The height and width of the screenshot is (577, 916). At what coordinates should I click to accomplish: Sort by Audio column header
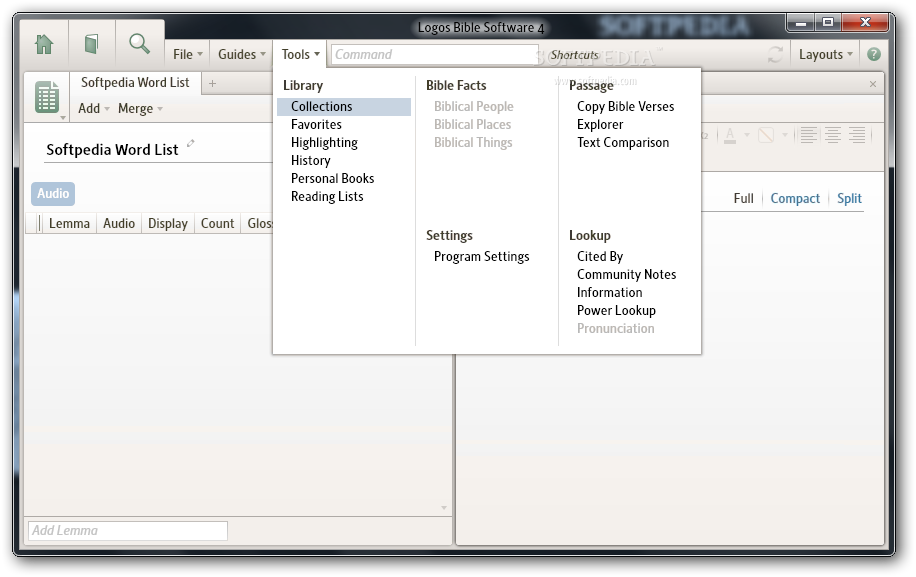119,224
